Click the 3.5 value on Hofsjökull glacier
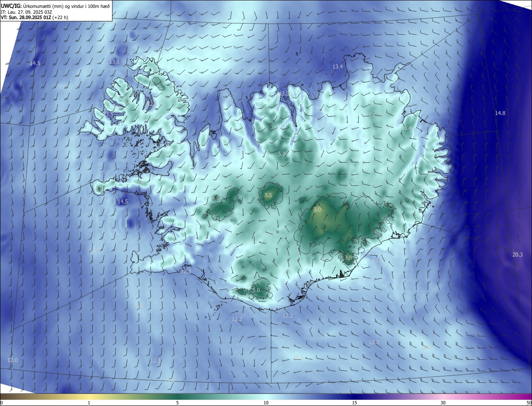This screenshot has height=406, width=532. click(x=268, y=195)
